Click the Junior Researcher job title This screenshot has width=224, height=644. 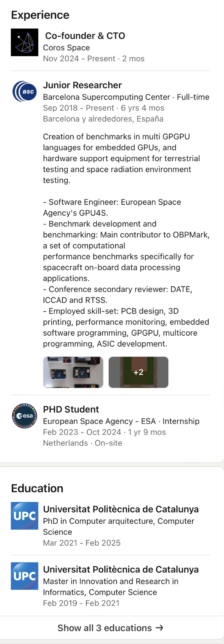[x=82, y=85]
